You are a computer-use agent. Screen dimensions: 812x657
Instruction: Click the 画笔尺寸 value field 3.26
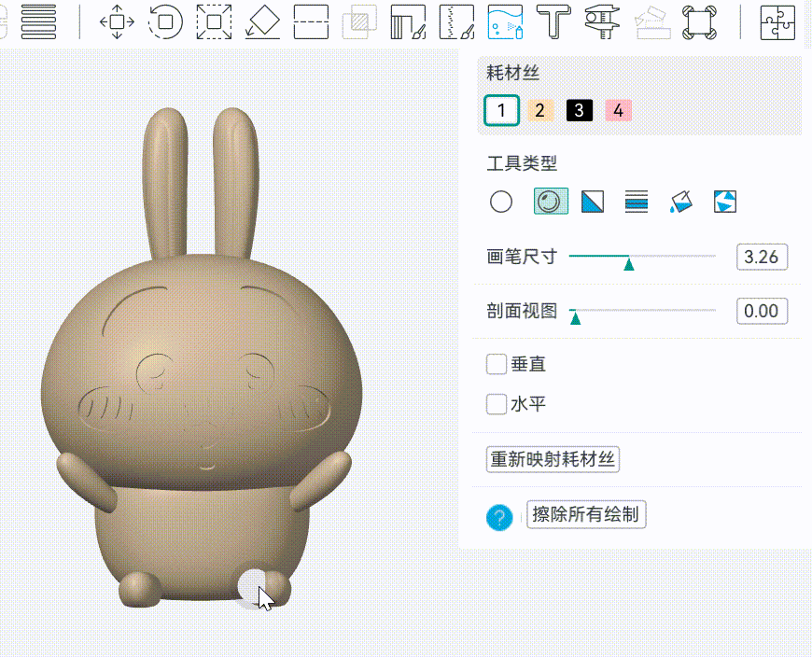[x=762, y=257]
